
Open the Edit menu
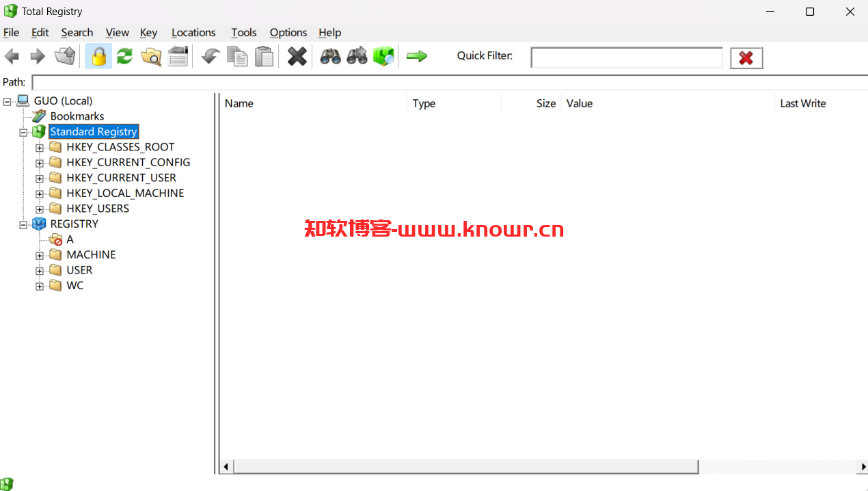point(40,32)
